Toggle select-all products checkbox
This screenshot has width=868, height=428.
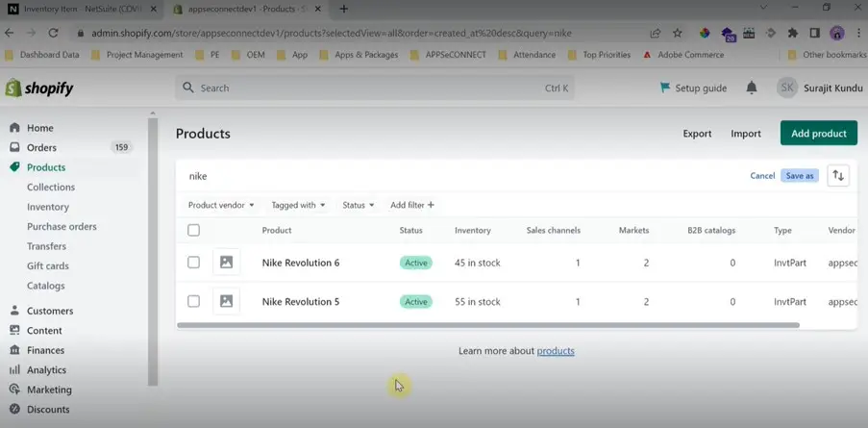coord(194,230)
